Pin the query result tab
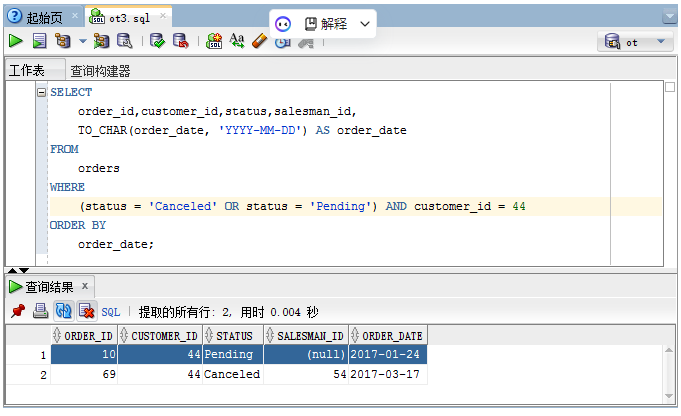681x416 pixels. click(17, 311)
